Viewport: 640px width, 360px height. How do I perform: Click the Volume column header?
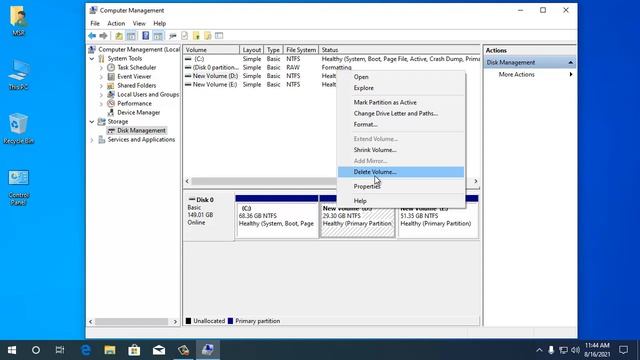point(211,50)
